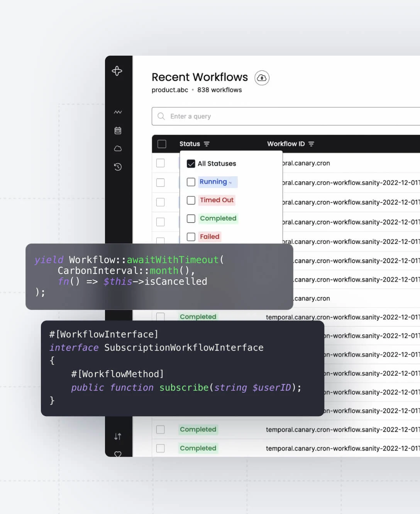Click the product.abc namespace label
420x514 pixels.
169,90
